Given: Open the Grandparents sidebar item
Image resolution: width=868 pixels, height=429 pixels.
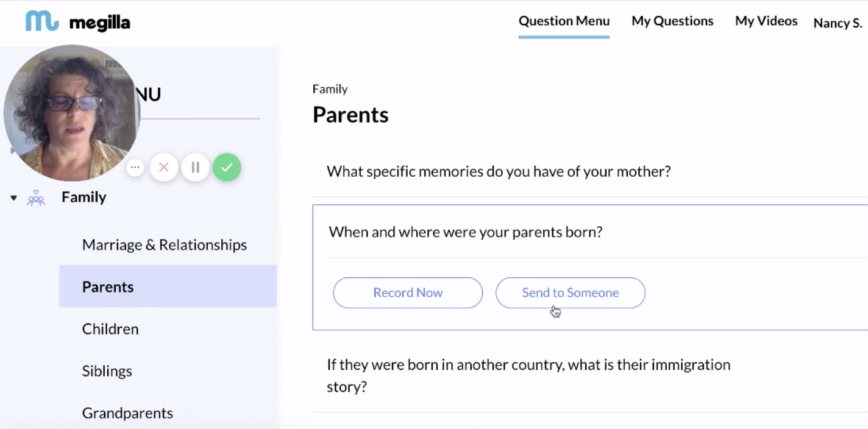Looking at the screenshot, I should coord(127,413).
